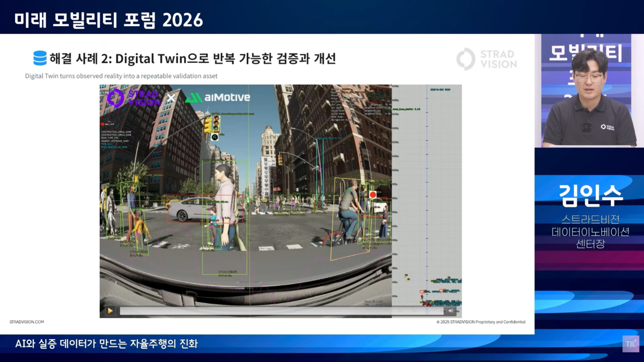The height and width of the screenshot is (362, 644).
Task: Play the embedded Digital Twin demo video
Action: [110, 311]
